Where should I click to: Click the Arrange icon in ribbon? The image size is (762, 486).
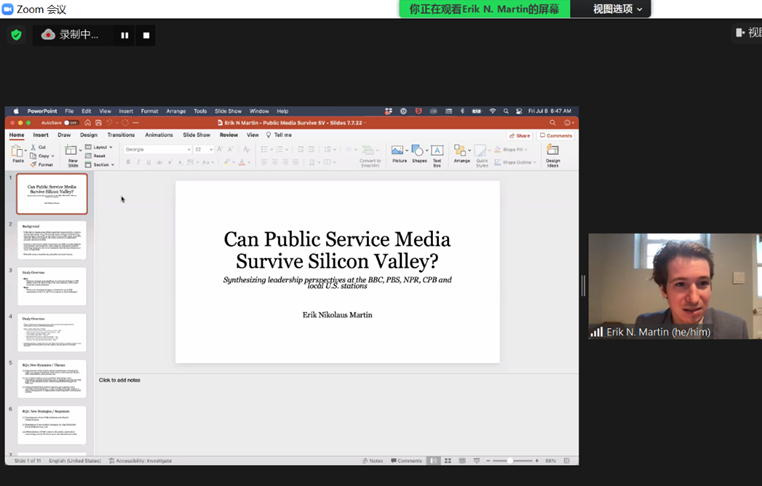[461, 152]
